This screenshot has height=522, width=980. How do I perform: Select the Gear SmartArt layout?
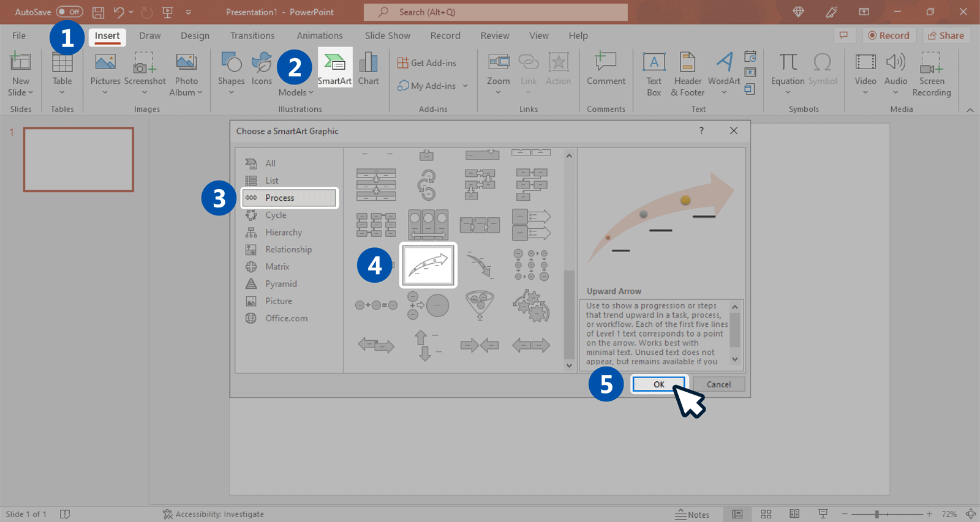click(x=531, y=305)
